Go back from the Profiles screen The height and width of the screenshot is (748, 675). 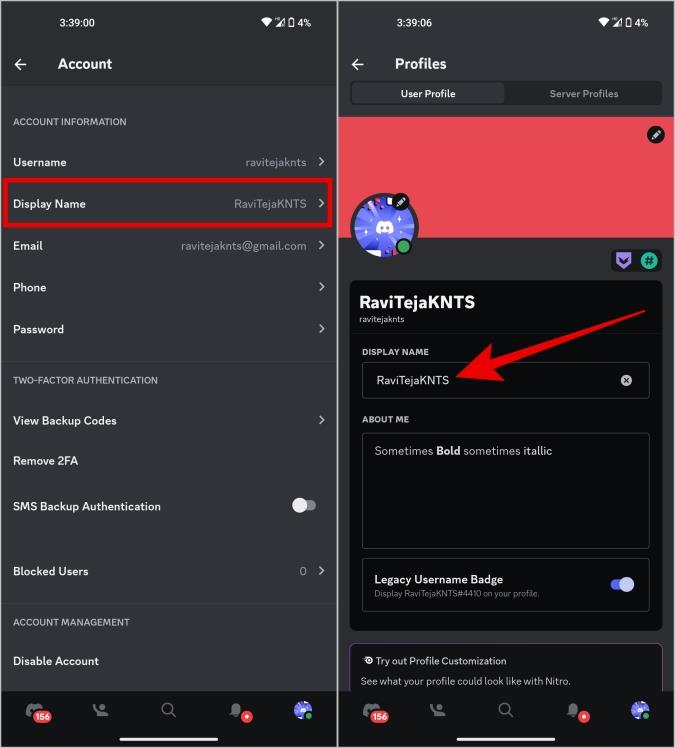[358, 64]
